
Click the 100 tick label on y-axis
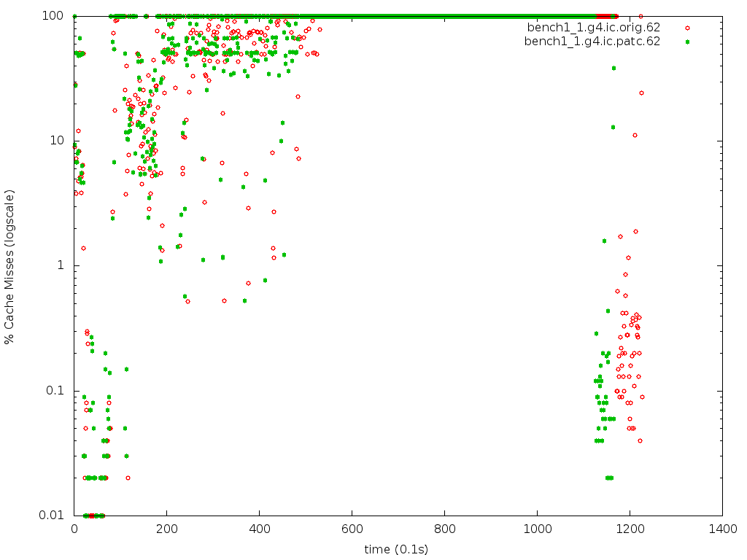click(x=59, y=16)
